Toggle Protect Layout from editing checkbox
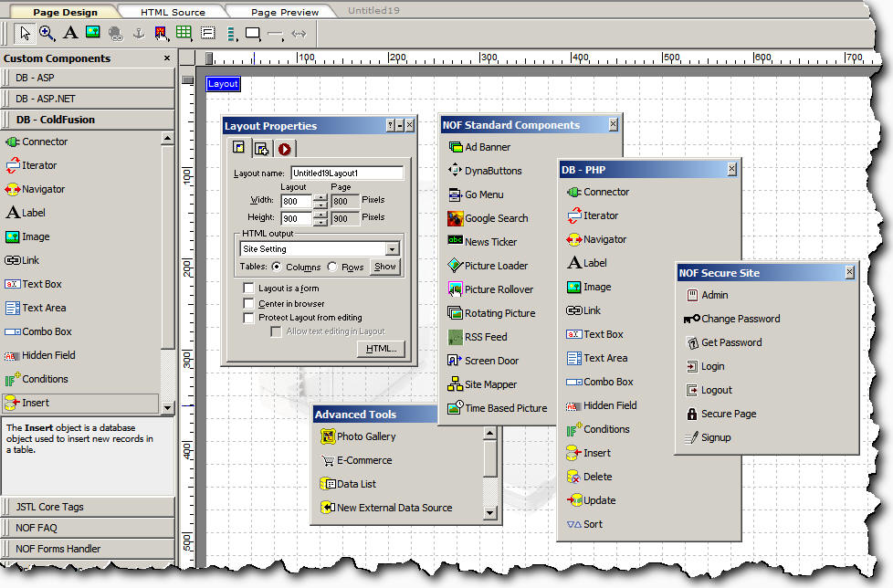Screen dimensions: 893x588 (x=248, y=318)
